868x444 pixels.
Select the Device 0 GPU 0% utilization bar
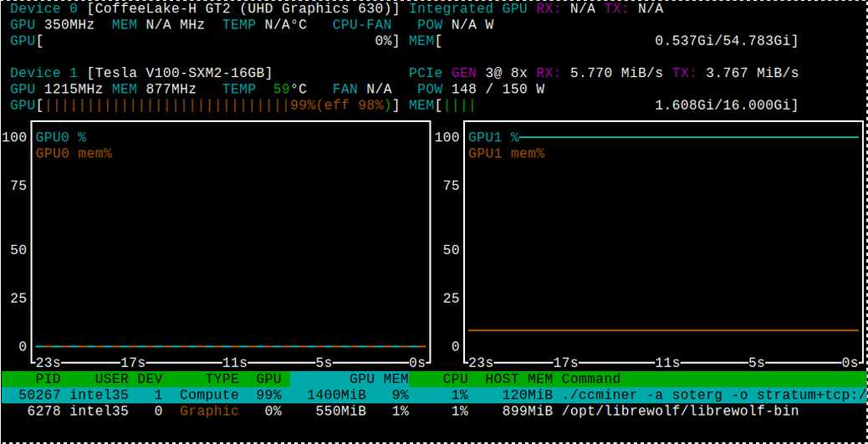pos(204,41)
